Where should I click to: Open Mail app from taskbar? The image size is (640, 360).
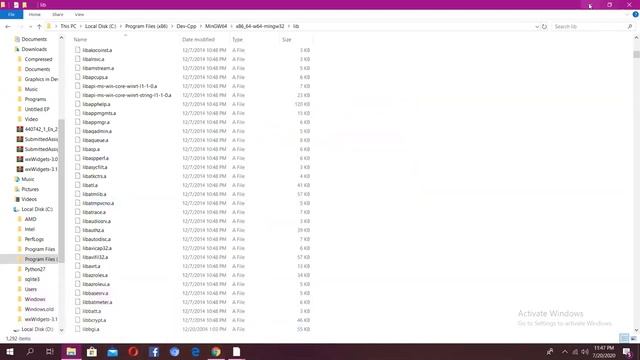click(x=113, y=351)
